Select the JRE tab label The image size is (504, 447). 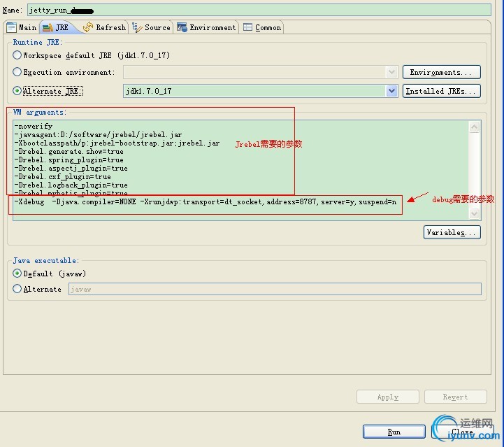point(62,28)
